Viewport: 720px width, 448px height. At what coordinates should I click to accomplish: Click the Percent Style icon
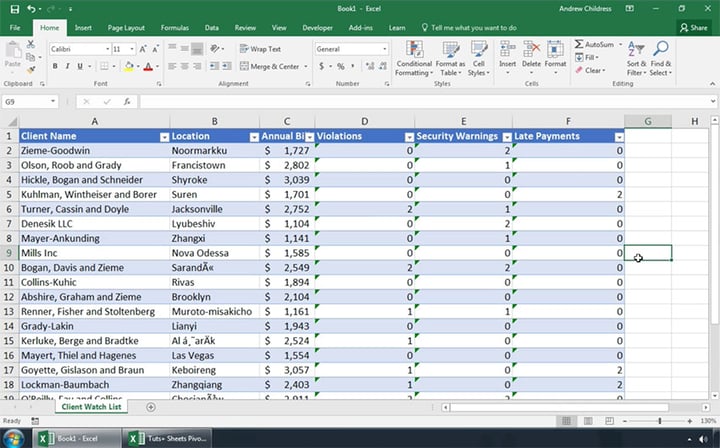coord(341,67)
